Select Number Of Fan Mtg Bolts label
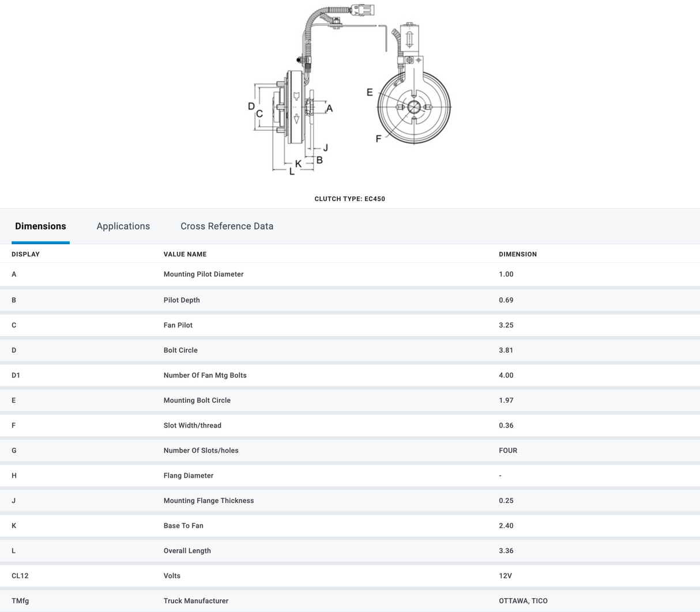The image size is (700, 612). tap(205, 375)
